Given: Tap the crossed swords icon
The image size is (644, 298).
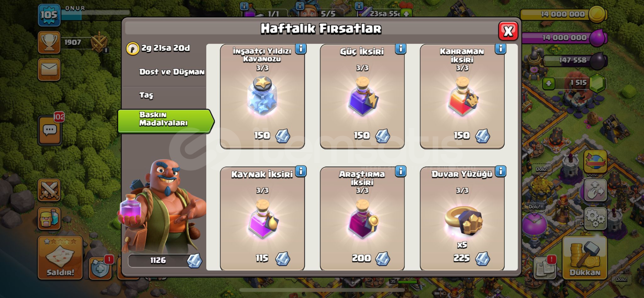Looking at the screenshot, I should click(49, 190).
